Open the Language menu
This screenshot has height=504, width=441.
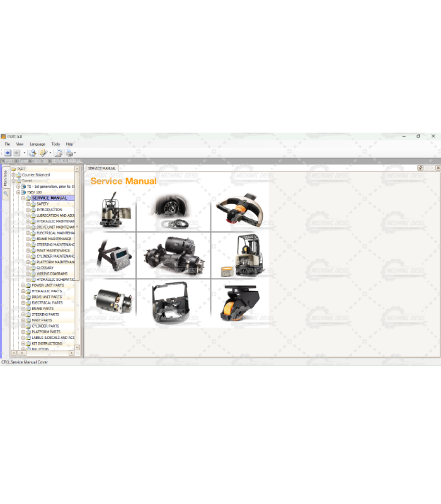pyautogui.click(x=37, y=144)
